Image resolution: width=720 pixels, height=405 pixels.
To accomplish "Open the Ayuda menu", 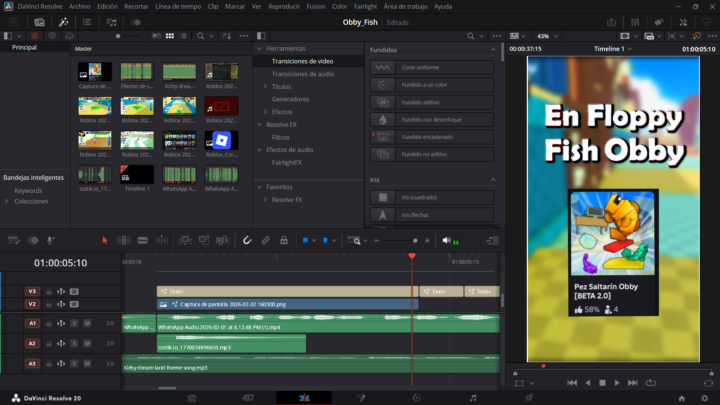I will coord(443,6).
